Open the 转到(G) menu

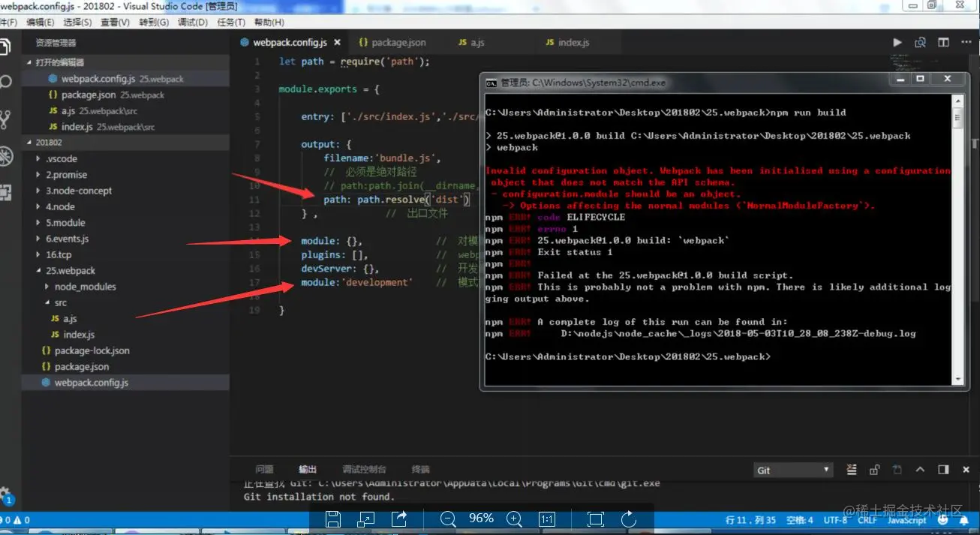point(154,23)
